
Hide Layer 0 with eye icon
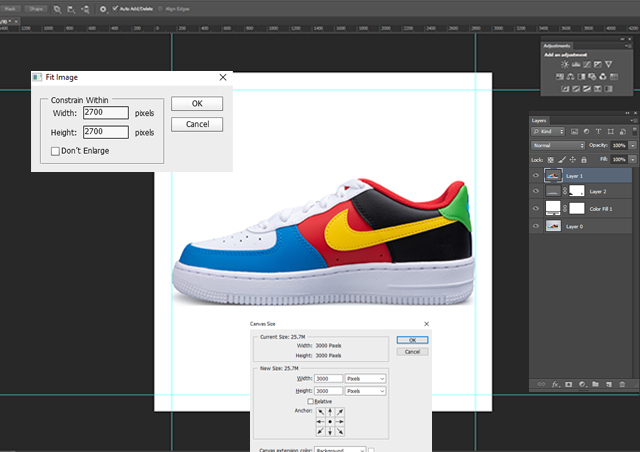[536, 226]
